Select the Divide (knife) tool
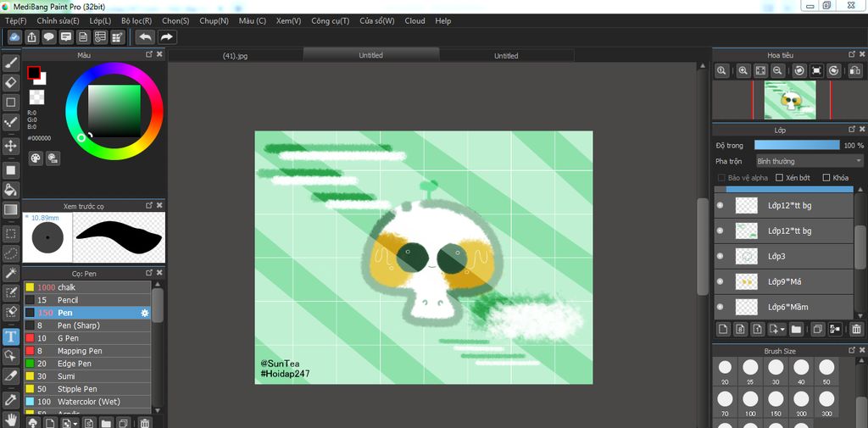Screen dimensions: 868x428 (10, 375)
